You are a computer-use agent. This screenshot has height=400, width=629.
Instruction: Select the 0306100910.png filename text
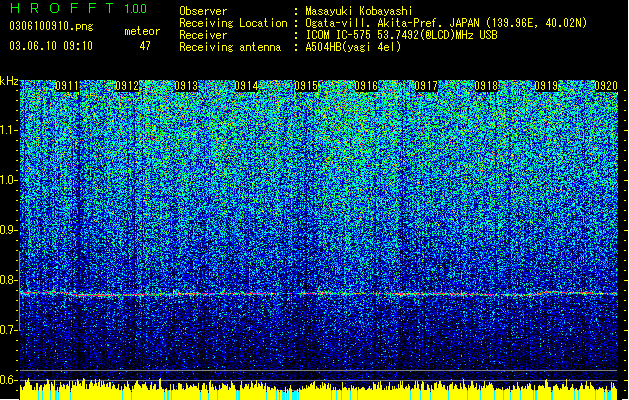(51, 27)
